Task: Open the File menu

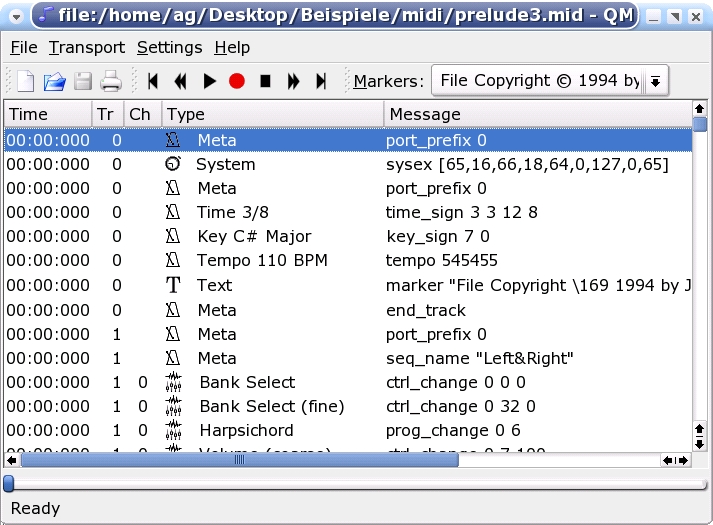Action: 24,47
